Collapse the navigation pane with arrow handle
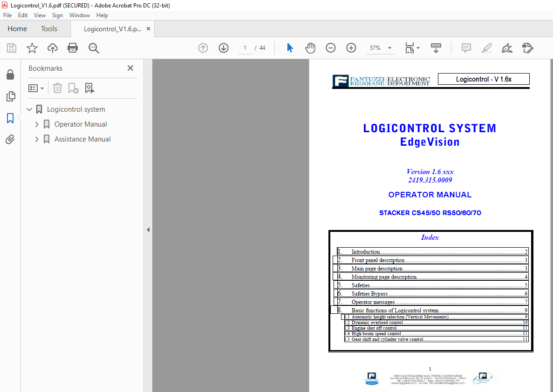Viewport: 553px width, 392px height. [148, 230]
